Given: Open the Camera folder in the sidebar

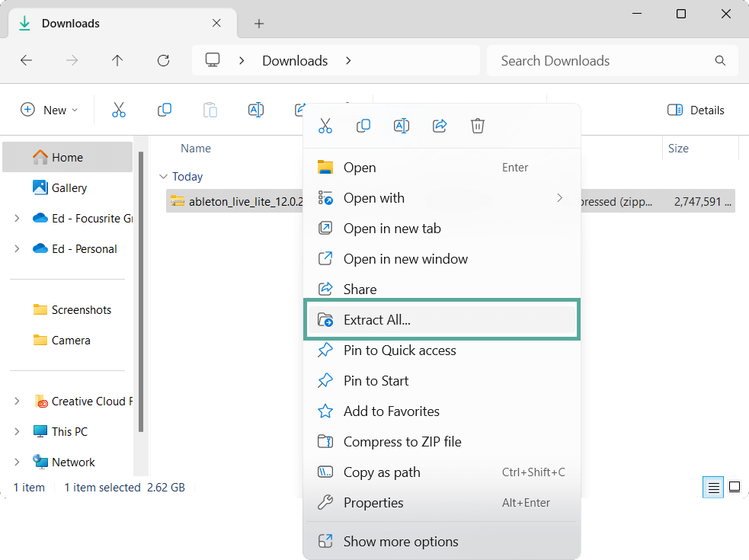Looking at the screenshot, I should point(67,341).
